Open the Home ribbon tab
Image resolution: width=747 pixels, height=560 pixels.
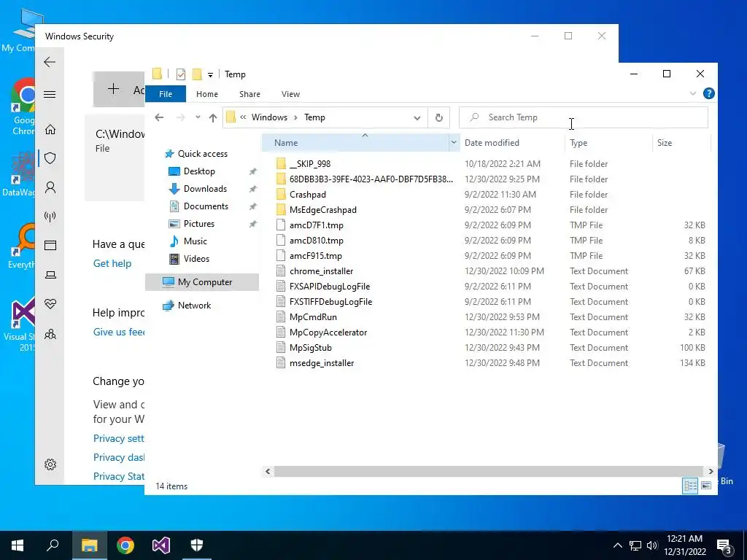(206, 94)
